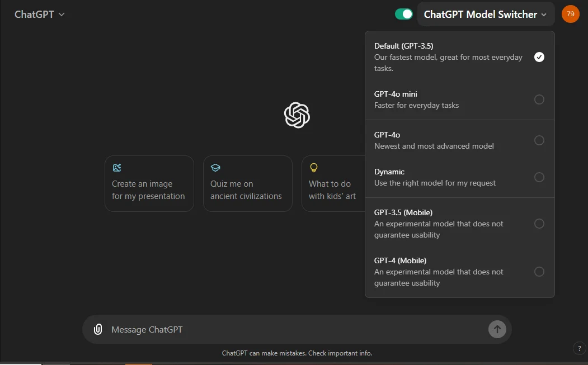Click Quiz me on ancient civilizations suggestion
The image size is (588, 365).
(247, 184)
